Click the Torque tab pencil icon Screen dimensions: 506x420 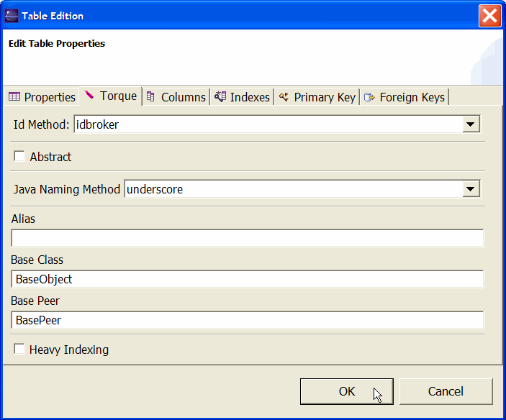[89, 94]
